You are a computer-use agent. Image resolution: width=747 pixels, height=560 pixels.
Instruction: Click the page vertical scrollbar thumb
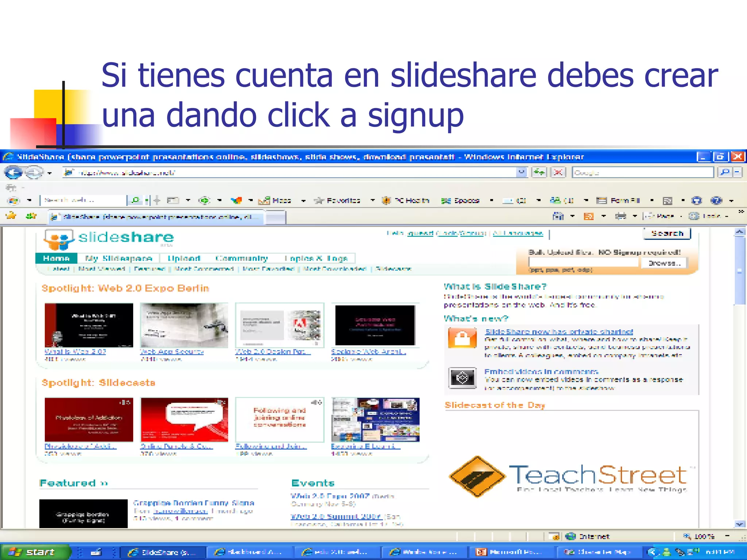739,271
